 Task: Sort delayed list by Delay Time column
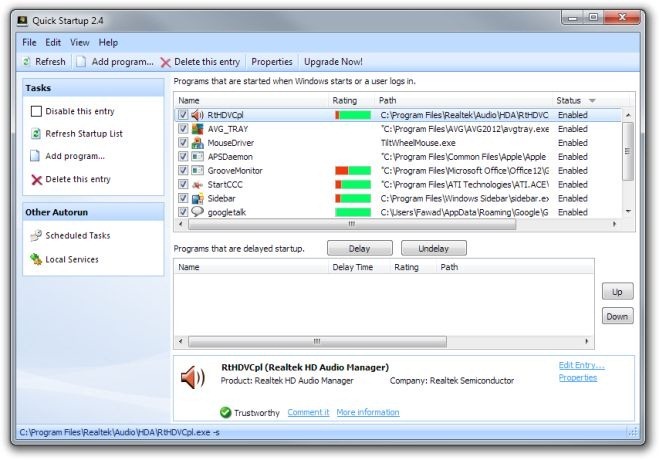click(x=359, y=267)
